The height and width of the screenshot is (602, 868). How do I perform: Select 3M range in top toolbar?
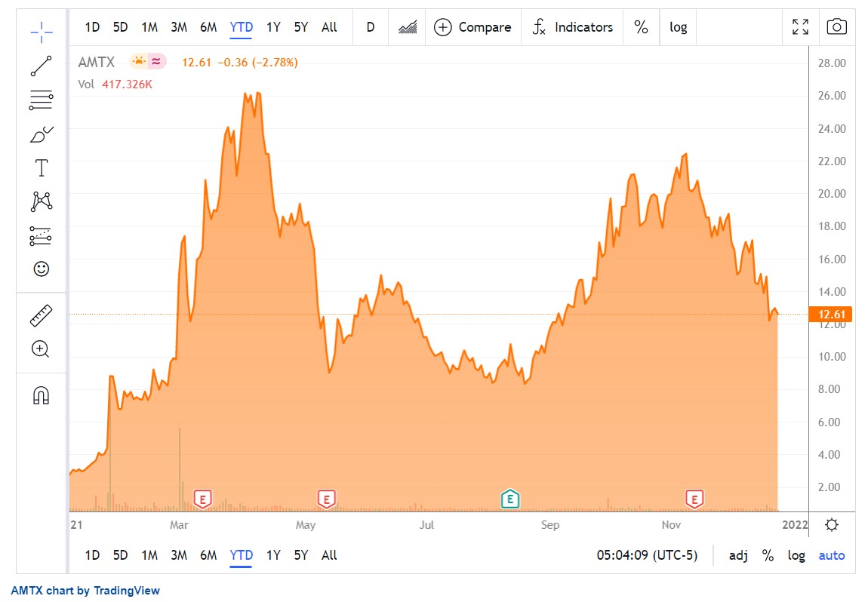point(179,27)
